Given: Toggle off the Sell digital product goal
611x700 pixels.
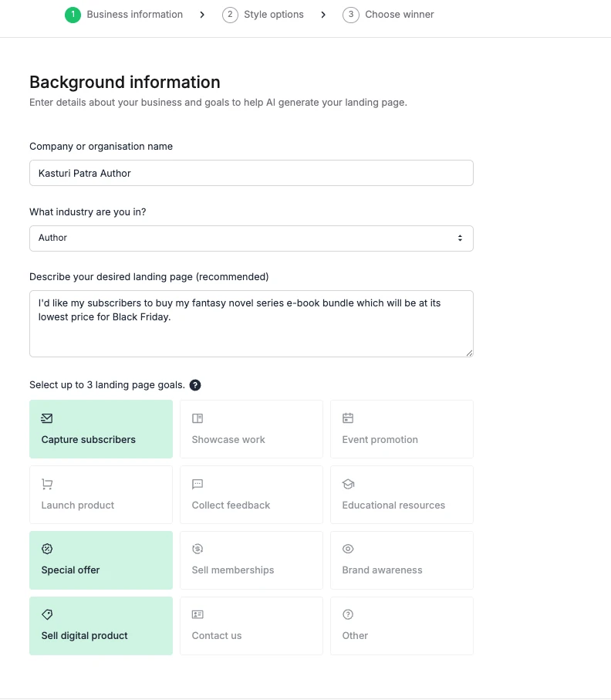Looking at the screenshot, I should [x=101, y=626].
